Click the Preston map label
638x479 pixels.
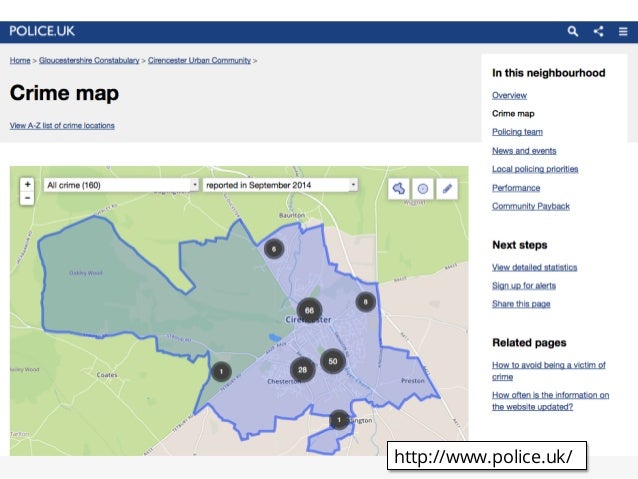[x=413, y=381]
